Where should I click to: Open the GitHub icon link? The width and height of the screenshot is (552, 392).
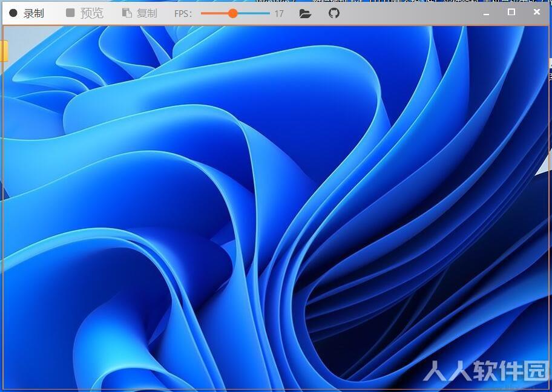click(x=333, y=13)
